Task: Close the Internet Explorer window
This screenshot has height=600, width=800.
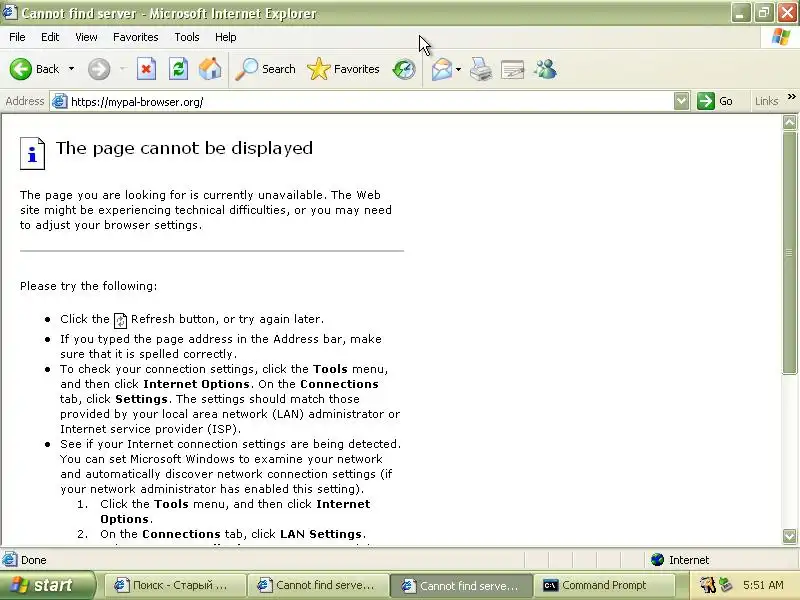Action: (x=787, y=12)
